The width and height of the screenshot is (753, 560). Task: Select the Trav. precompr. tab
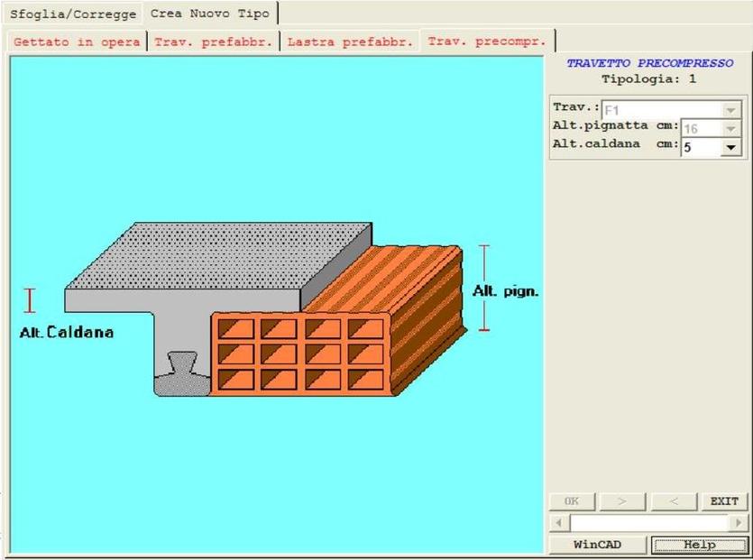[487, 41]
